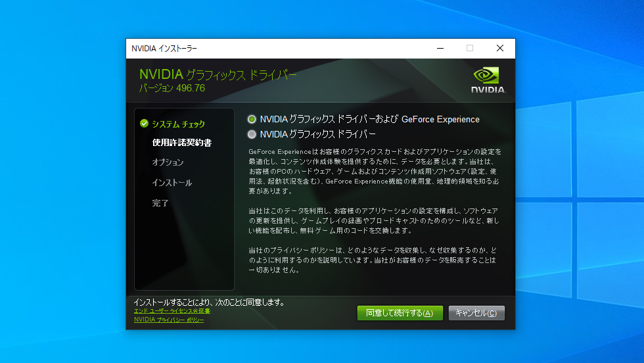Screen dimensions: 644x363
Task: Select the インストール step
Action: (172, 183)
